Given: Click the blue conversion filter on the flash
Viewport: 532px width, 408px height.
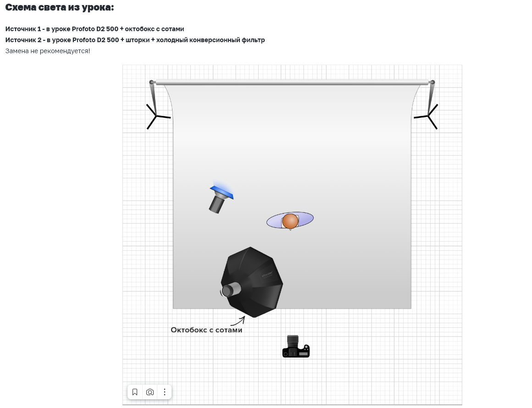Looking at the screenshot, I should 222,192.
